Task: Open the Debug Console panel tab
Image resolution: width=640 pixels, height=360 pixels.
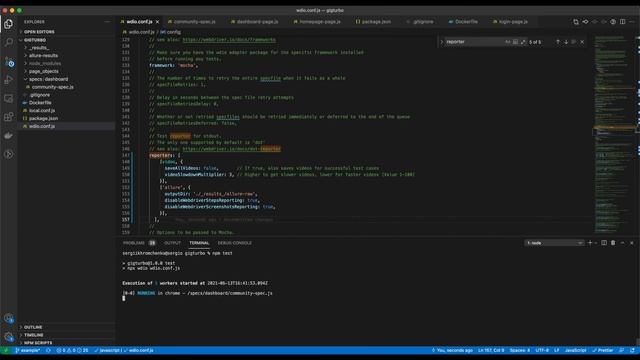Action: 235,243
